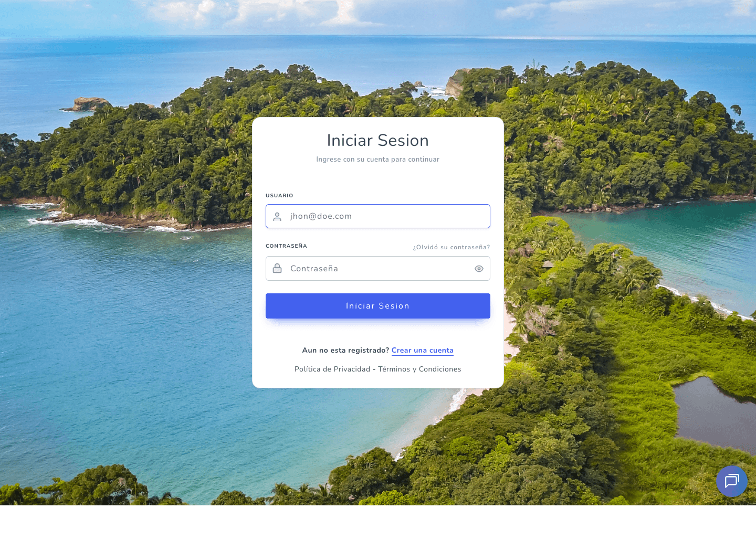This screenshot has width=756, height=551.
Task: Follow the Crear una cuenta link
Action: click(423, 350)
